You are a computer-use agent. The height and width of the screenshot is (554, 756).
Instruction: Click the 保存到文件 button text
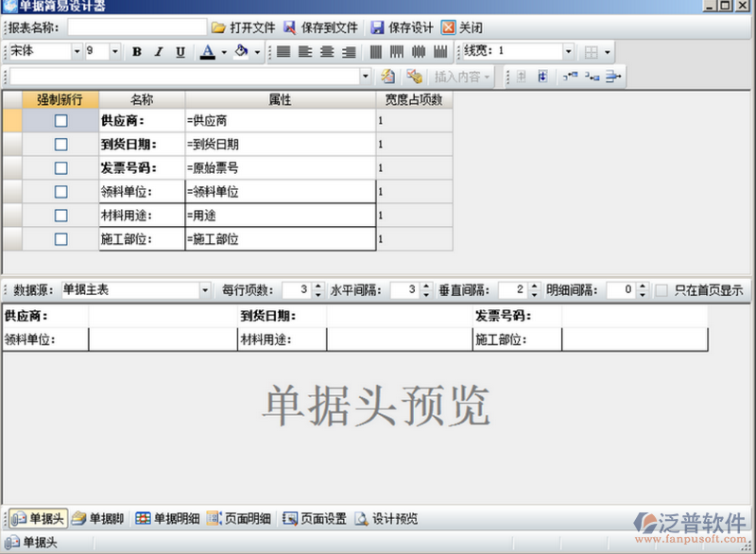click(x=330, y=28)
